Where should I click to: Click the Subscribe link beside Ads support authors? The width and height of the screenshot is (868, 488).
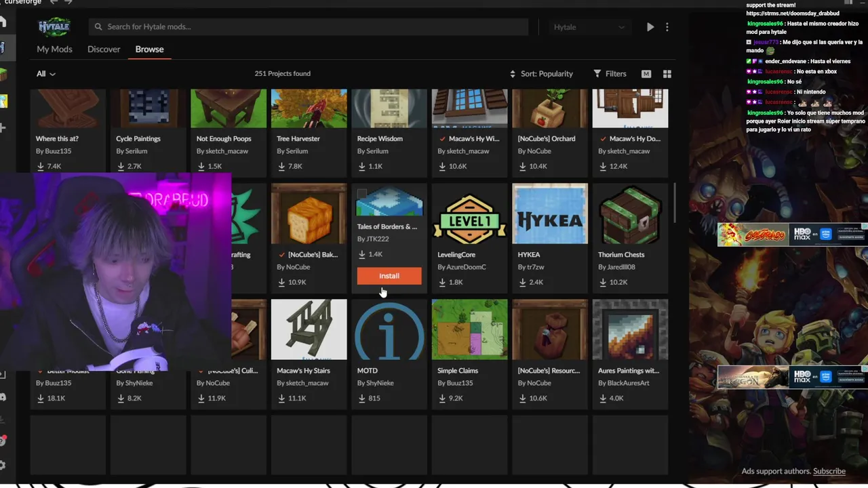pos(829,471)
